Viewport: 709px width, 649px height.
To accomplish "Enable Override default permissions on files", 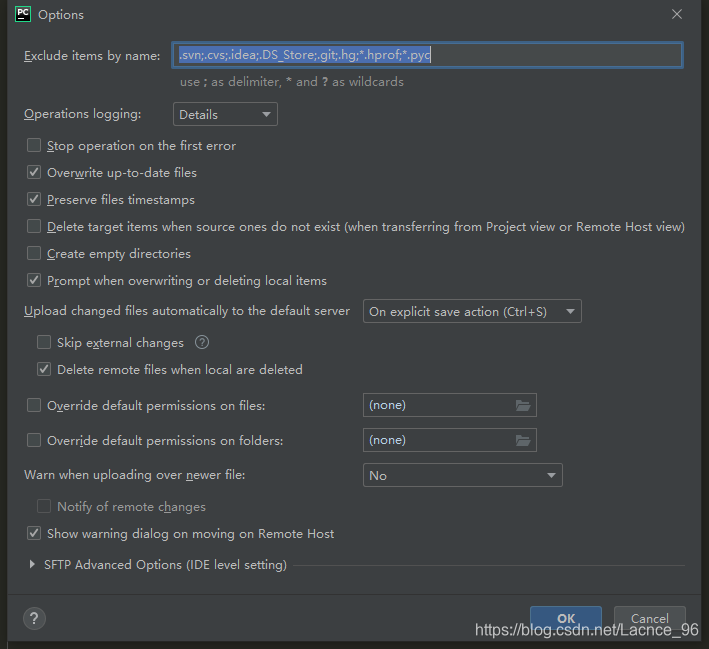I will coord(34,405).
